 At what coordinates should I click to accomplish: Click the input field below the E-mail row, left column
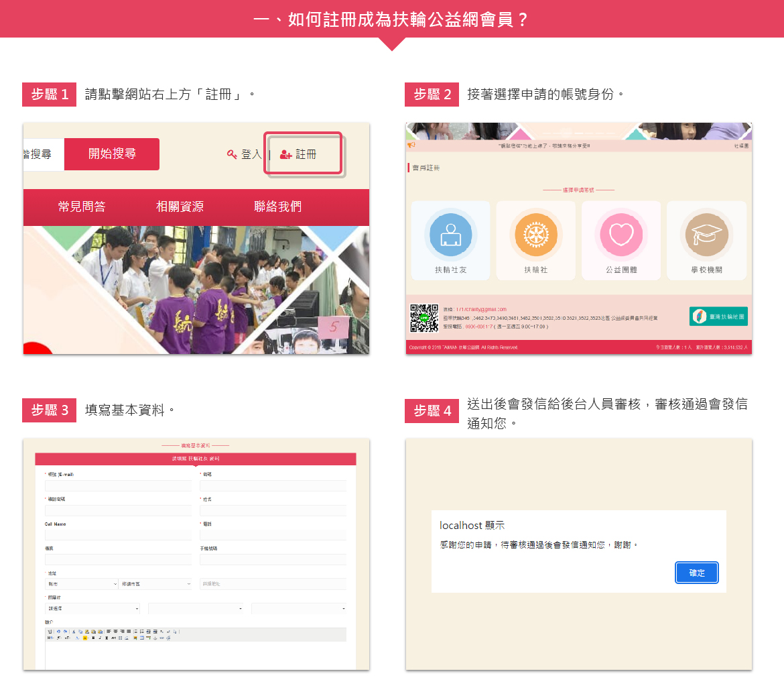[x=118, y=510]
